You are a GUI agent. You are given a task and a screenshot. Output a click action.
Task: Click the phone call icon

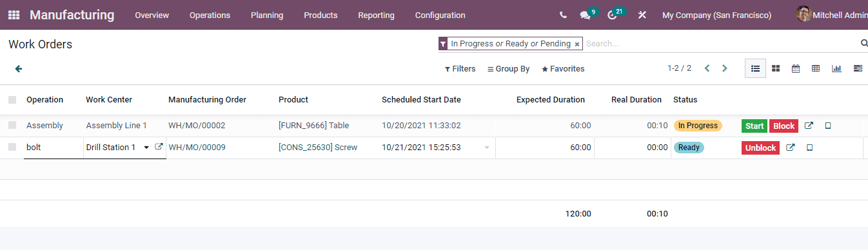pyautogui.click(x=564, y=15)
